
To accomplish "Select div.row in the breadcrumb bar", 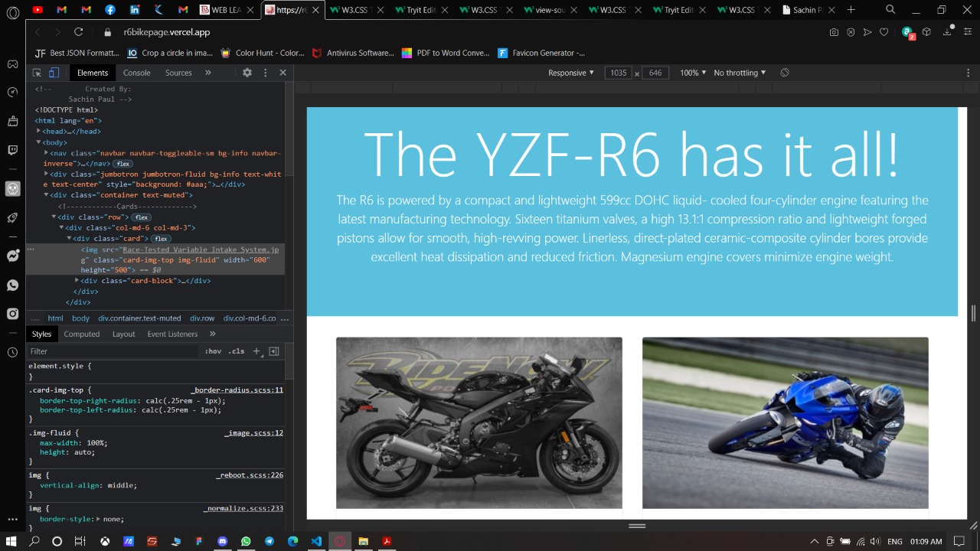I will (x=202, y=318).
